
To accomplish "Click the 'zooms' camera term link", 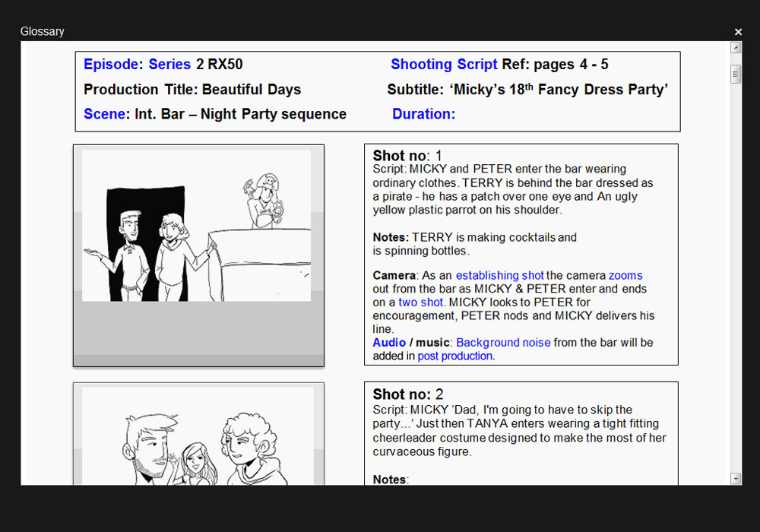I will click(625, 276).
